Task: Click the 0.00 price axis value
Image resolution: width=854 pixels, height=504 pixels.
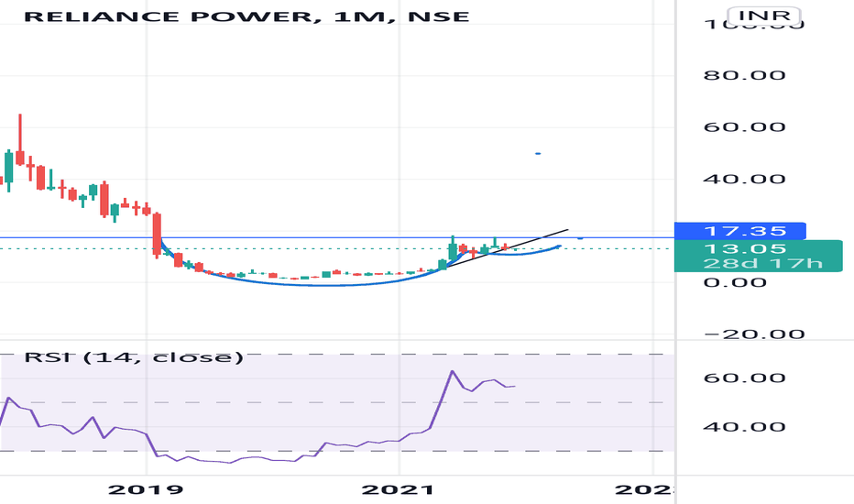Action: click(735, 282)
